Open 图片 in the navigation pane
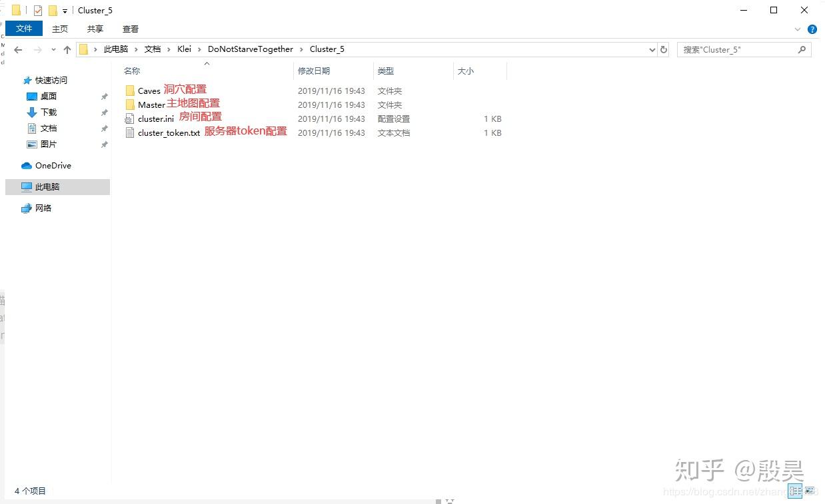Viewport: 825px width, 504px height. click(x=49, y=144)
